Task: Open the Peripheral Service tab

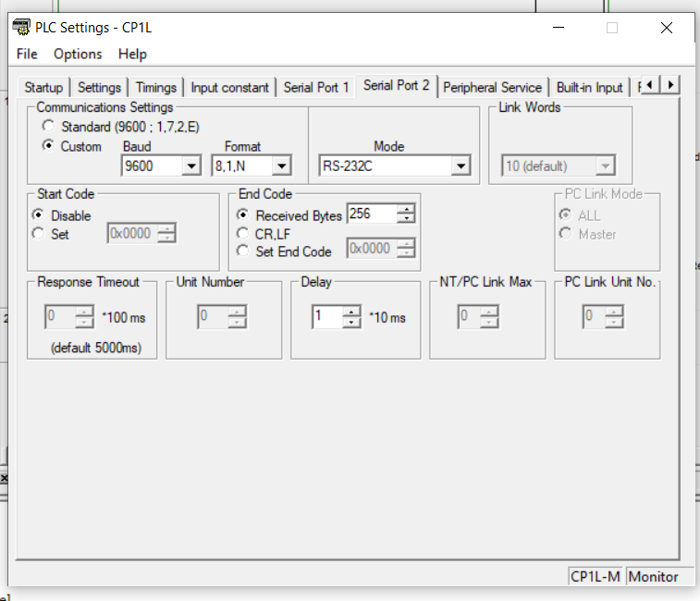Action: click(x=493, y=88)
